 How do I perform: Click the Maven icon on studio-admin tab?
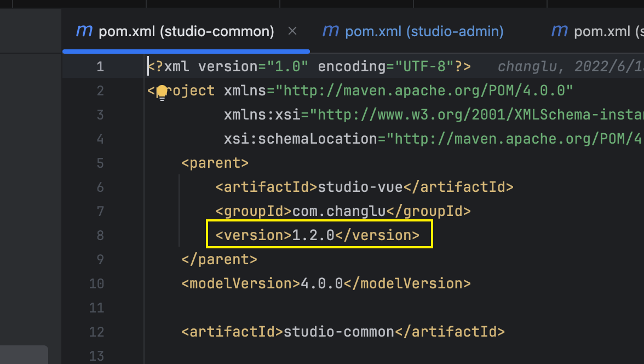[x=331, y=31]
